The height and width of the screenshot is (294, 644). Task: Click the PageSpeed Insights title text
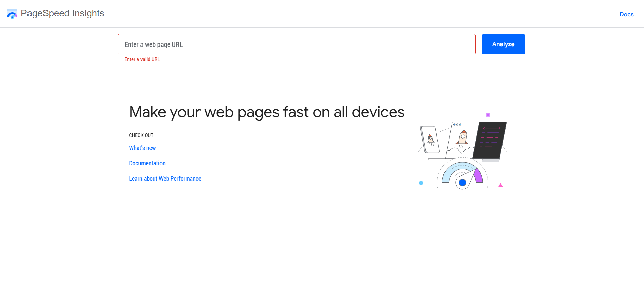[x=62, y=13]
